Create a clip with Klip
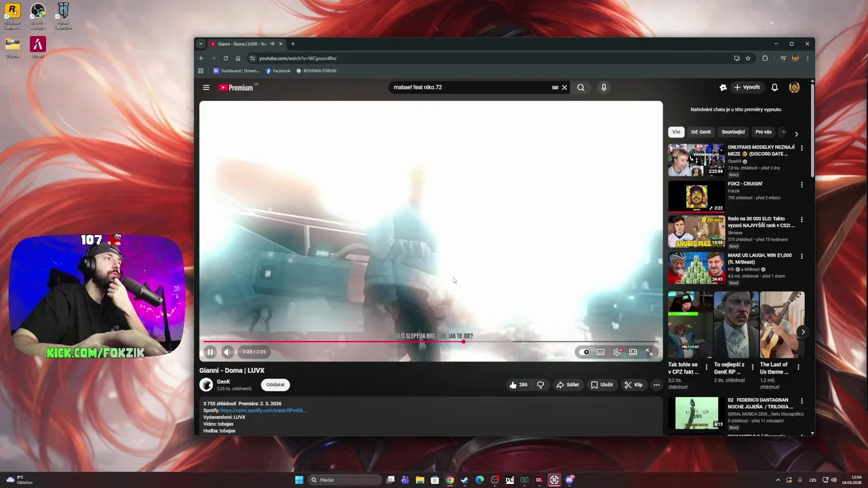 [633, 385]
